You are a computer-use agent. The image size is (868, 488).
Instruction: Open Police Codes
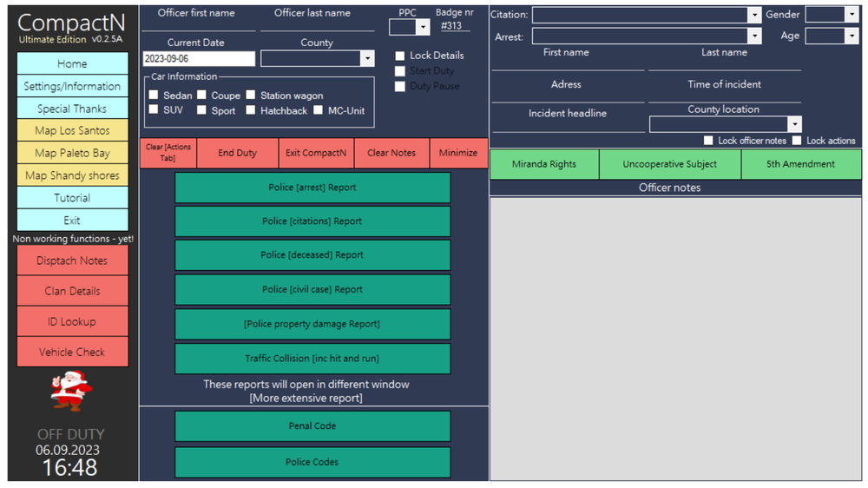tap(312, 461)
